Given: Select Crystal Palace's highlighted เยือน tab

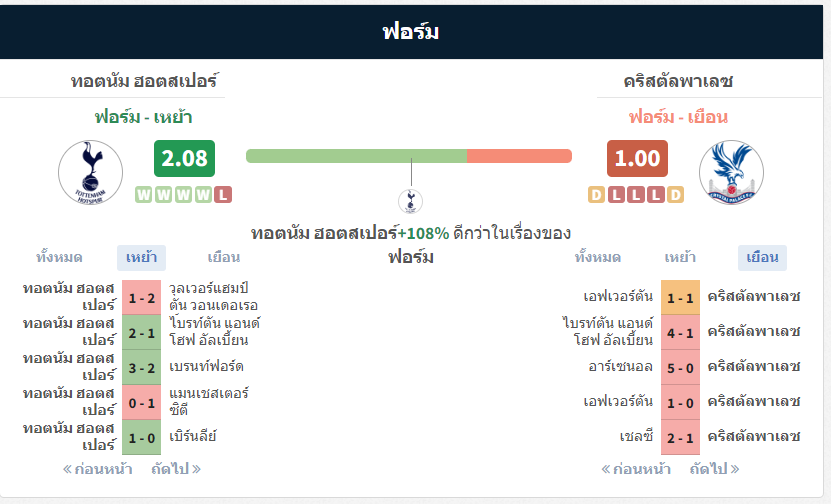Looking at the screenshot, I should (762, 258).
